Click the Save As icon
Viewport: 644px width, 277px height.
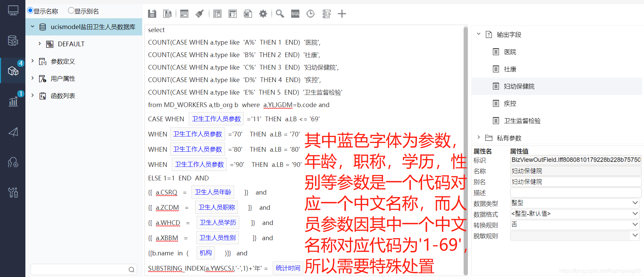point(168,14)
